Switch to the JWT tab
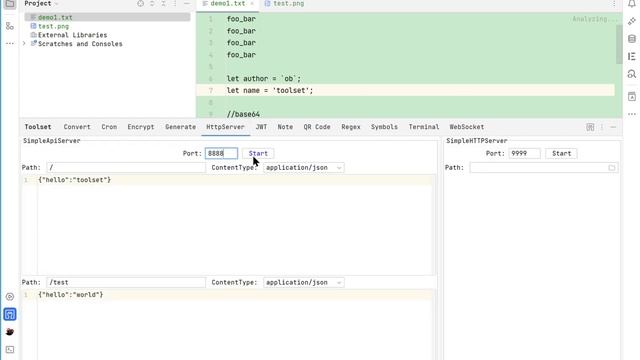Screen dimensions: 640x360 (x=261, y=127)
